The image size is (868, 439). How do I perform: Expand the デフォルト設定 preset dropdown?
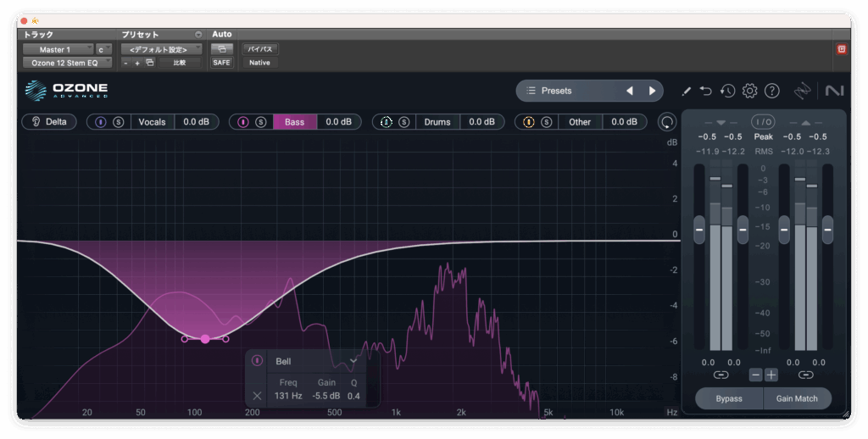pos(160,49)
